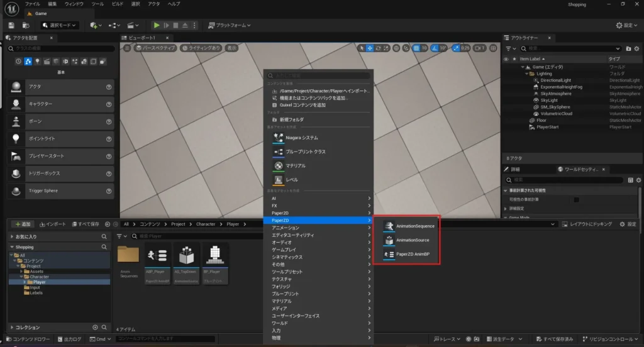Image resolution: width=644 pixels, height=347 pixels.
Task: Select the Player Start item
Action: [x=61, y=156]
